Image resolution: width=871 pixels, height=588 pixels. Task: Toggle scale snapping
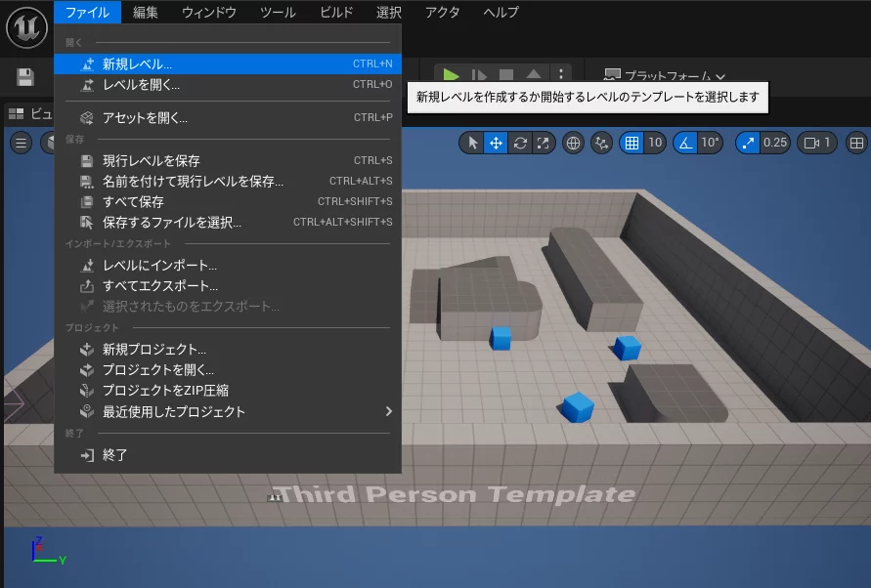749,143
